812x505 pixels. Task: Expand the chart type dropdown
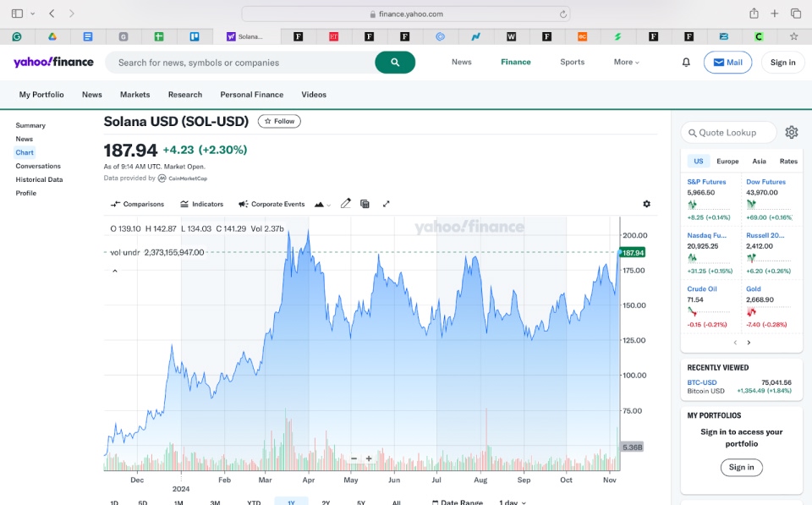click(322, 204)
